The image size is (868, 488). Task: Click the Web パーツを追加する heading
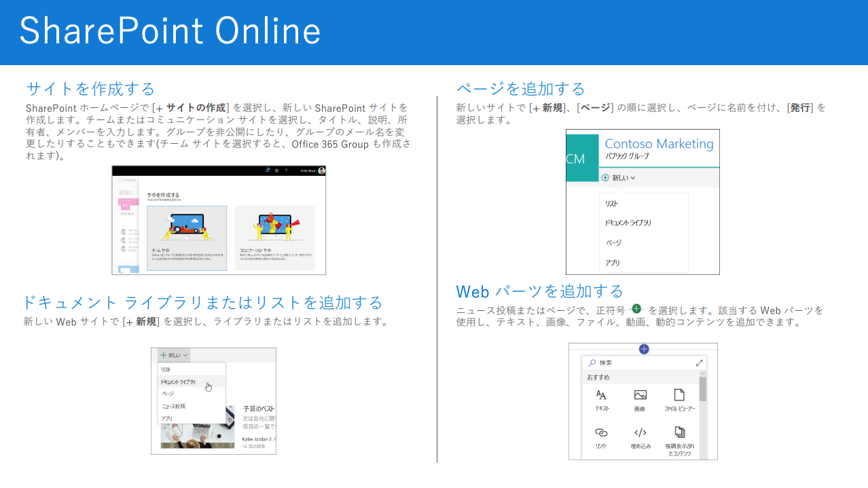[539, 291]
